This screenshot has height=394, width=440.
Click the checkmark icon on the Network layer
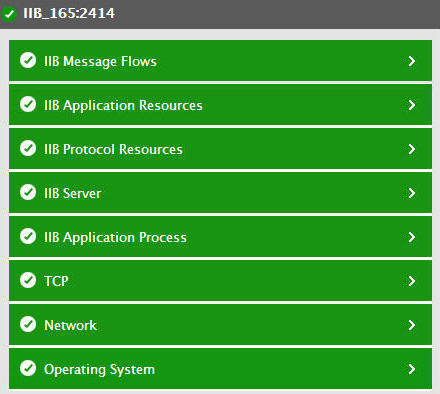tap(28, 324)
